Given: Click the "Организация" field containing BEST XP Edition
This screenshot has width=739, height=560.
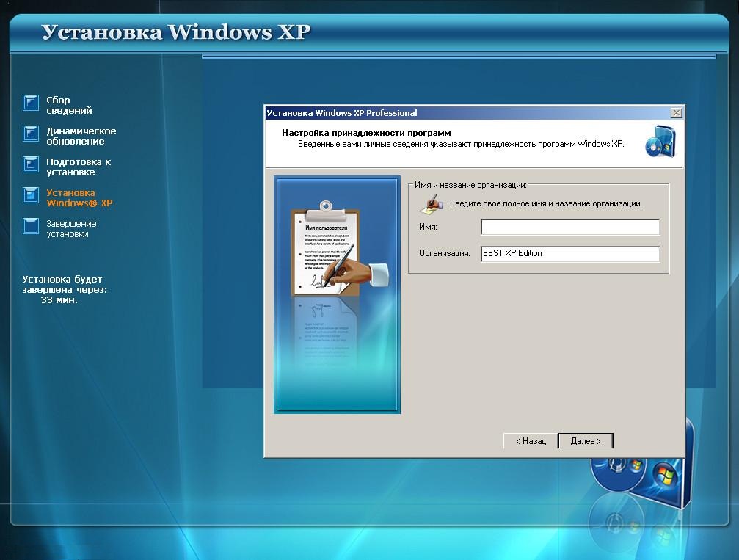Looking at the screenshot, I should point(570,253).
